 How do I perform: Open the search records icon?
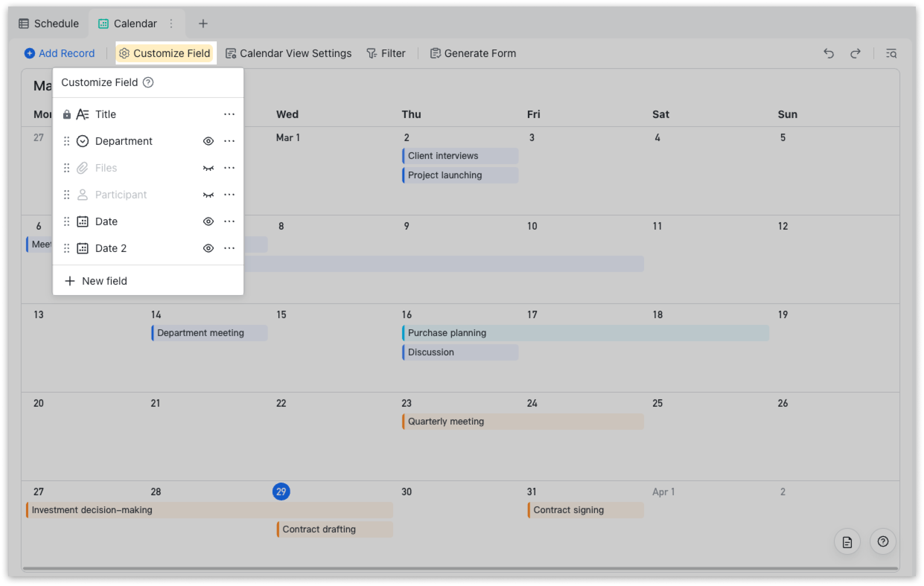[892, 53]
